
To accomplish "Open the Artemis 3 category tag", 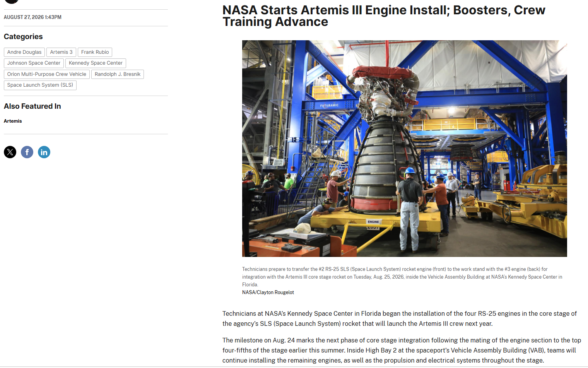I will (x=61, y=52).
